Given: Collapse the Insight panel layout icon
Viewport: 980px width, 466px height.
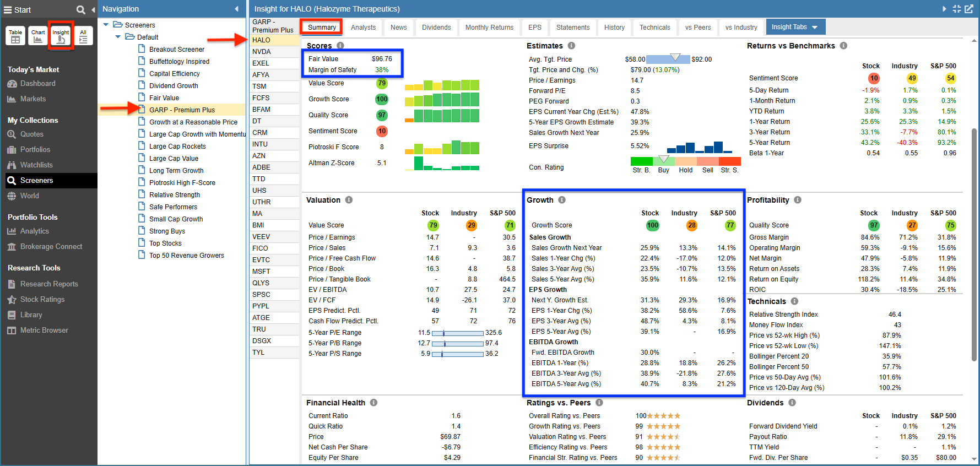Looking at the screenshot, I should click(957, 9).
